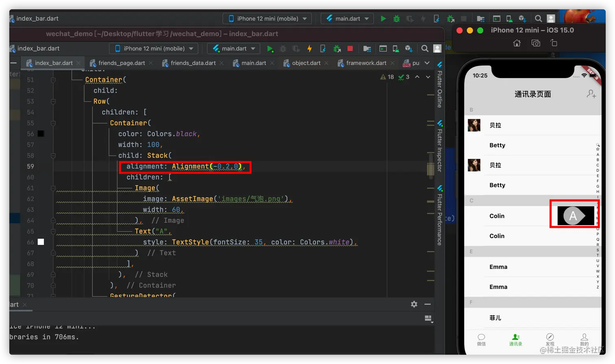Run main.dart in the wechat_demo window

coord(270,49)
